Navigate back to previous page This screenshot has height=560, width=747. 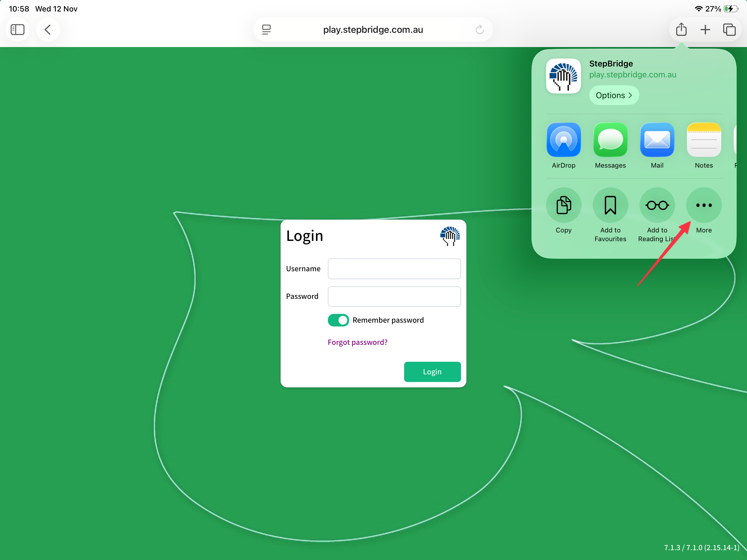click(48, 29)
